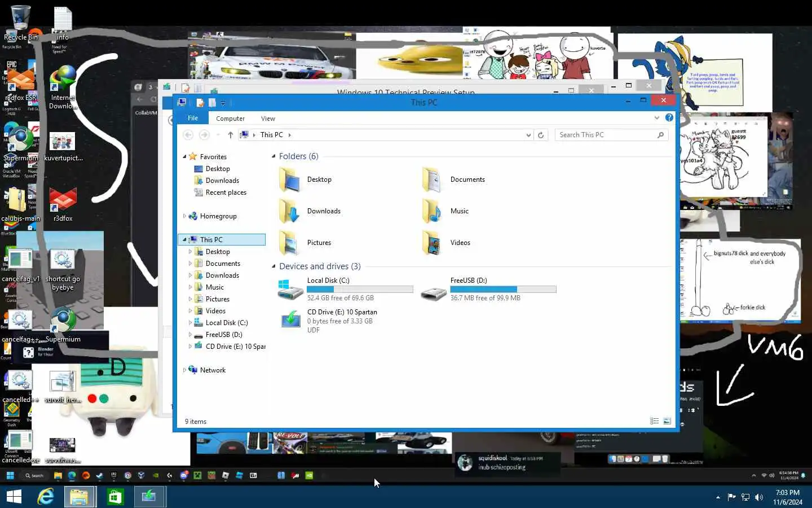
Task: Click the volume speaker tray icon
Action: tap(759, 497)
